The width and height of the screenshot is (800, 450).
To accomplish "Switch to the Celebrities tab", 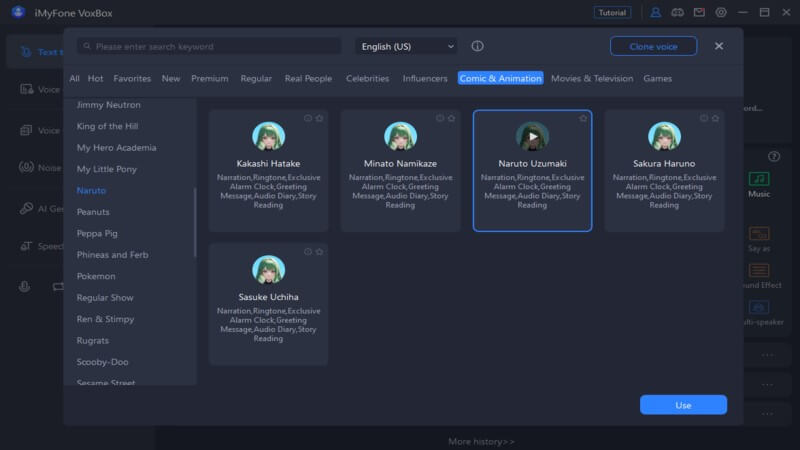I will tap(367, 79).
